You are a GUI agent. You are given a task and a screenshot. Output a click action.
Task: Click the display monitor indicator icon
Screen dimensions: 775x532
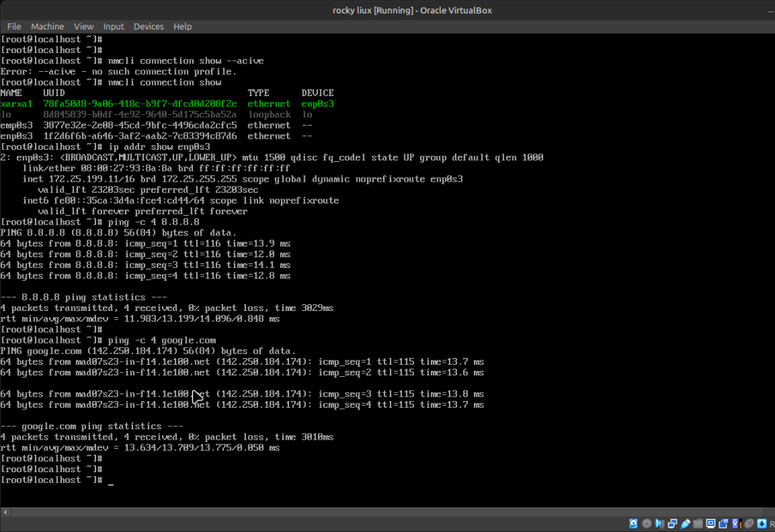(711, 524)
